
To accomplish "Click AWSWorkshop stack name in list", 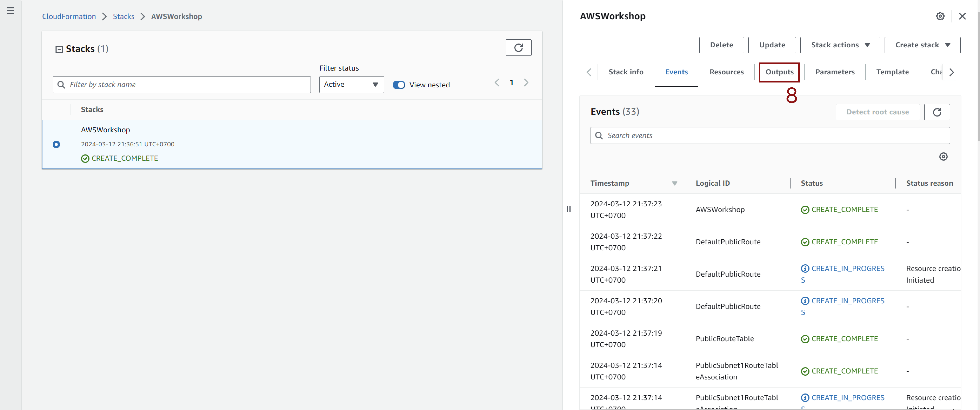I will pos(105,130).
